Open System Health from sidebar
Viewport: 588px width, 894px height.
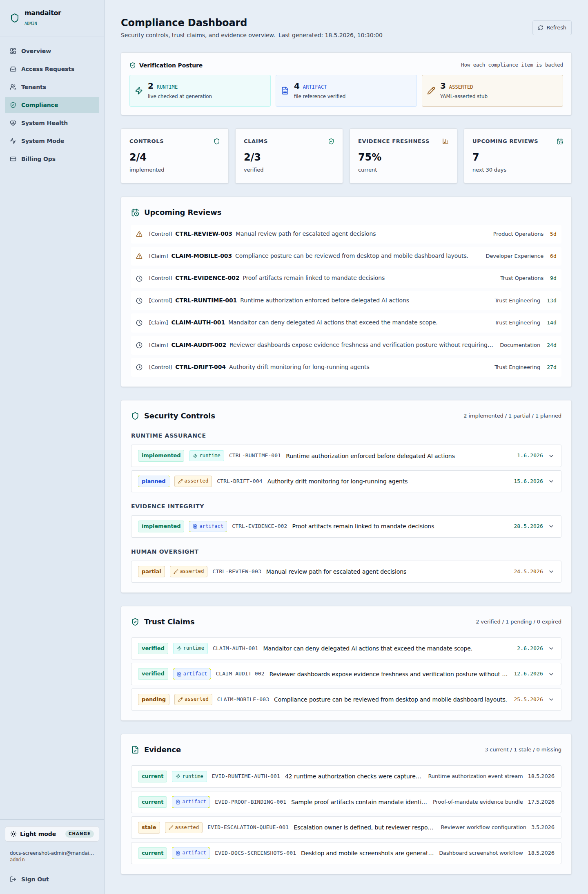[52, 123]
